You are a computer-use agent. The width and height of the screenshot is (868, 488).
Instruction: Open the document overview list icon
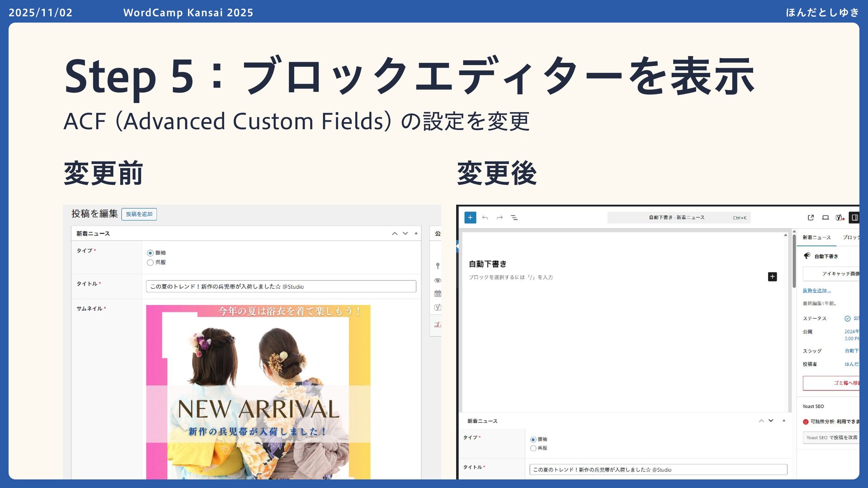514,218
